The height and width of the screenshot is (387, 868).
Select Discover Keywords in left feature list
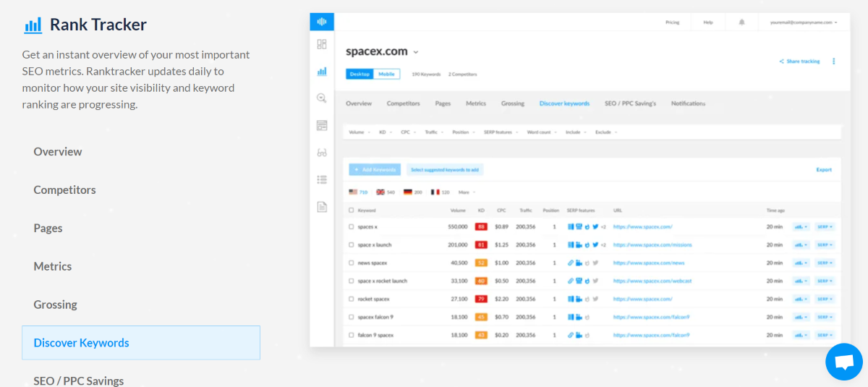(x=141, y=343)
